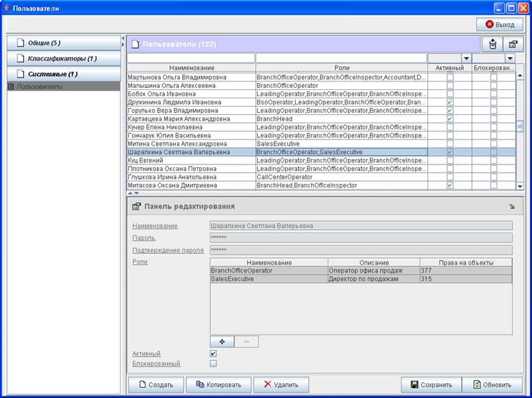The image size is (532, 398).
Task: Open the Активный column filter dropdown
Action: (x=466, y=59)
